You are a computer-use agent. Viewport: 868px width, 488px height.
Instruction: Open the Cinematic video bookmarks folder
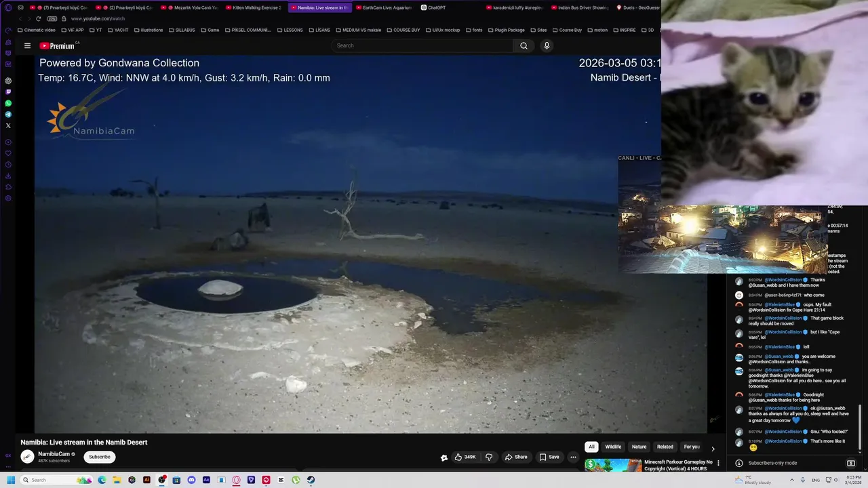37,30
